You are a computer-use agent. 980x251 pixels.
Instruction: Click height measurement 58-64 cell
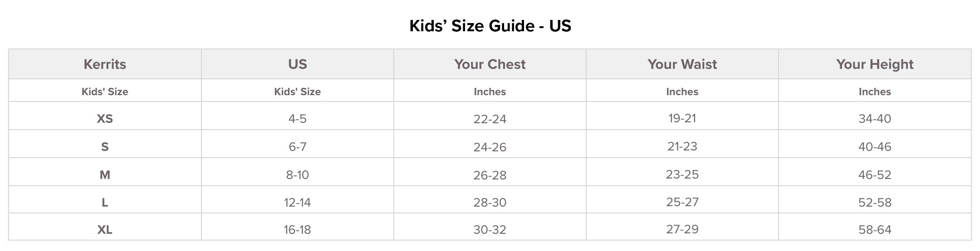pos(874,230)
